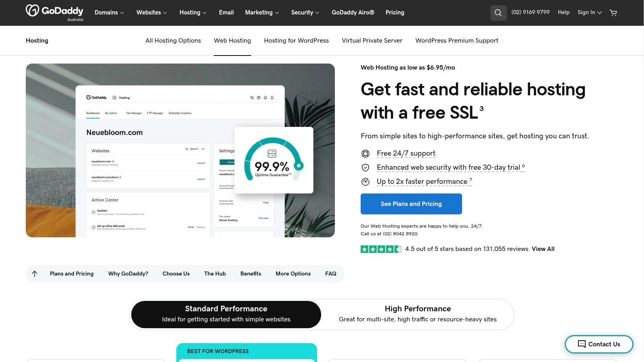
Task: Jump to Plans and Pricing section
Action: point(72,274)
